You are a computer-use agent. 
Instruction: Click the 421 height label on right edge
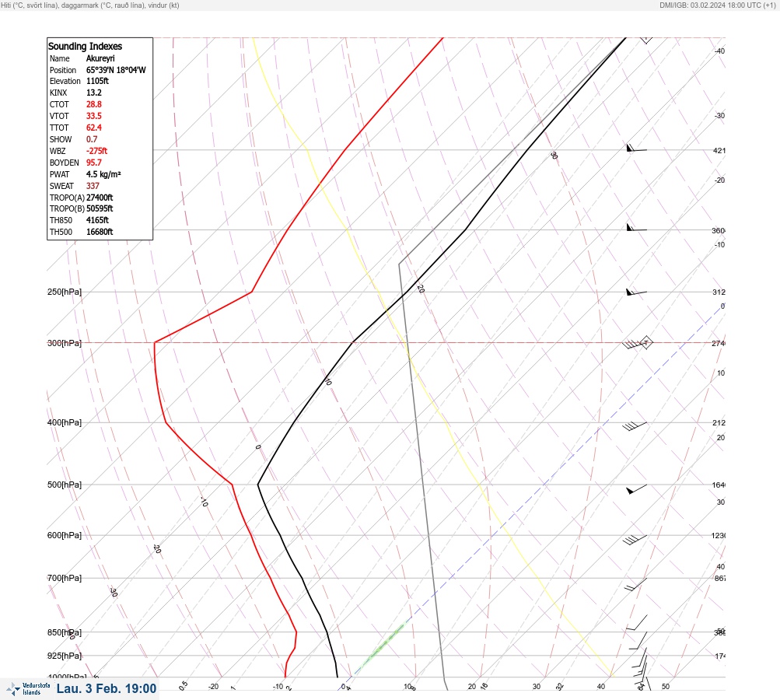click(x=719, y=151)
